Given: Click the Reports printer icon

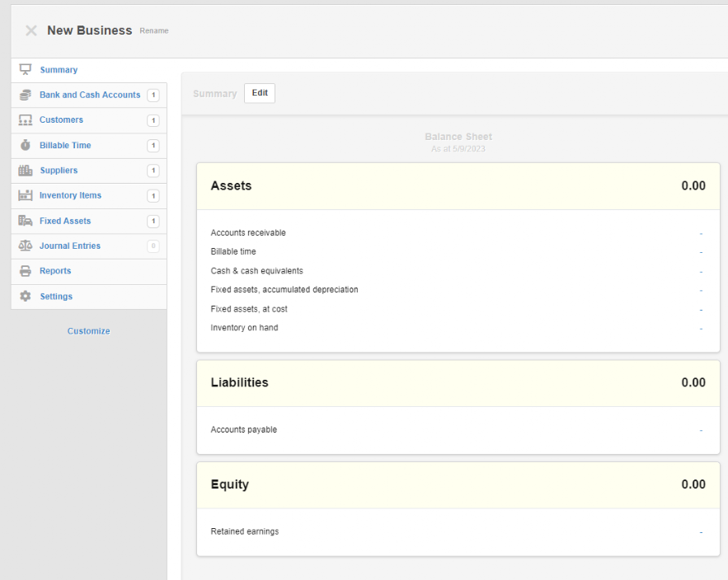Looking at the screenshot, I should 25,271.
